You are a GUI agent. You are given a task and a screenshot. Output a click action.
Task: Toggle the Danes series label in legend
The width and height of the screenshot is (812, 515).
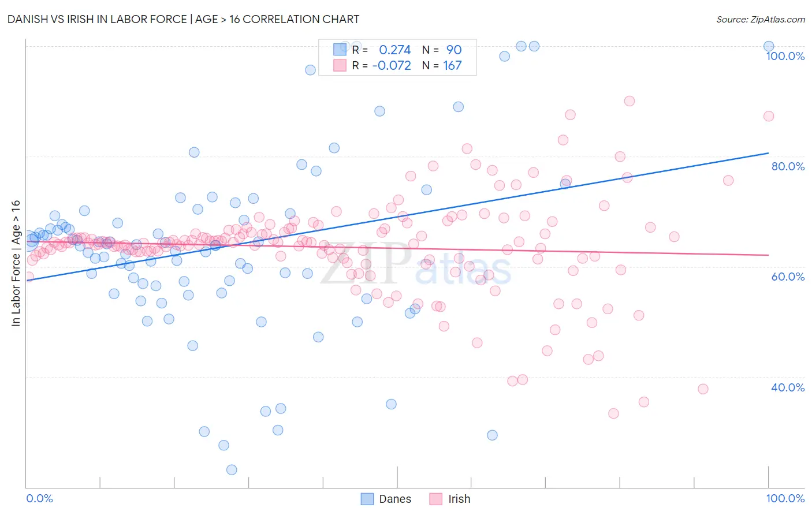[x=395, y=499]
